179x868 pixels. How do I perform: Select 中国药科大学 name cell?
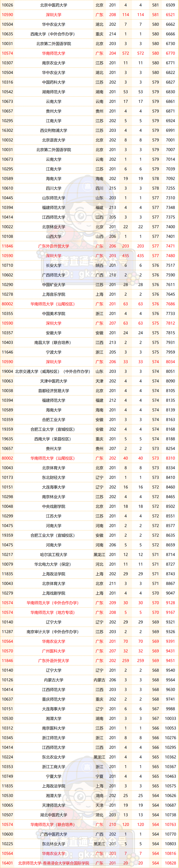pyautogui.click(x=54, y=82)
